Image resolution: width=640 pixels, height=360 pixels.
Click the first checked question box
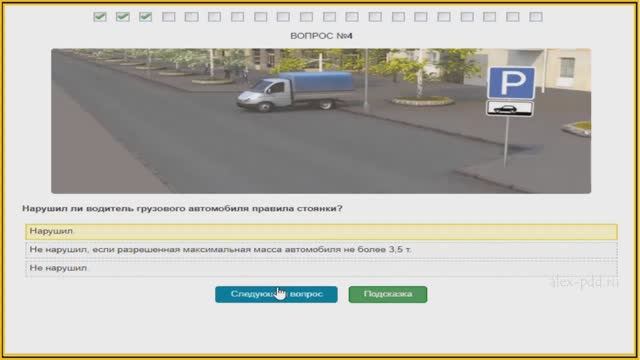point(100,17)
